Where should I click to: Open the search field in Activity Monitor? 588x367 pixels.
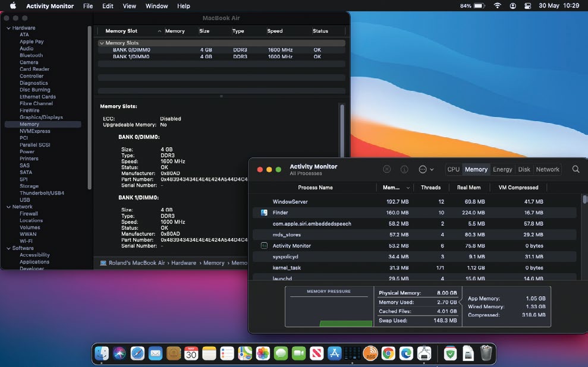[x=576, y=169]
